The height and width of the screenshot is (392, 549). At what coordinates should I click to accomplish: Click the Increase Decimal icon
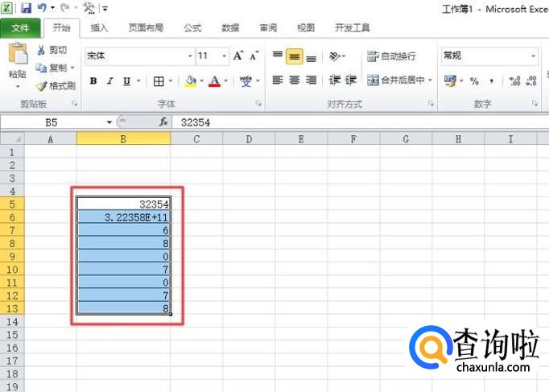pyautogui.click(x=514, y=81)
